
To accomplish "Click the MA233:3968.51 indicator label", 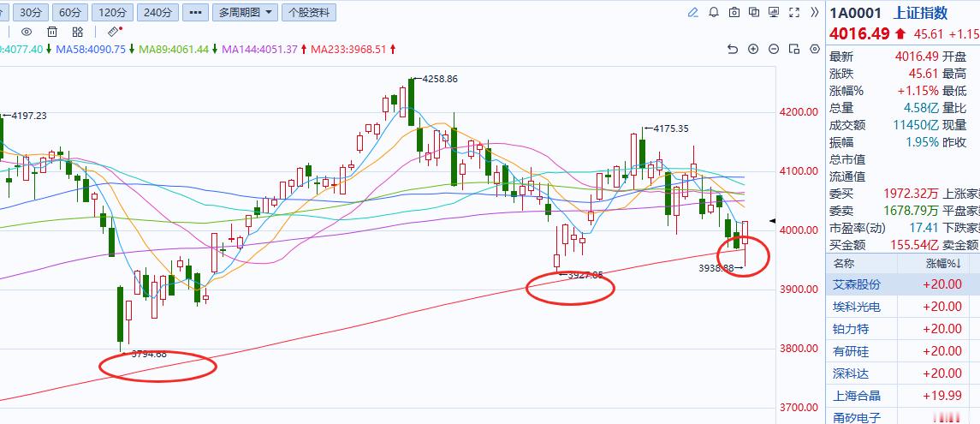I will (348, 49).
